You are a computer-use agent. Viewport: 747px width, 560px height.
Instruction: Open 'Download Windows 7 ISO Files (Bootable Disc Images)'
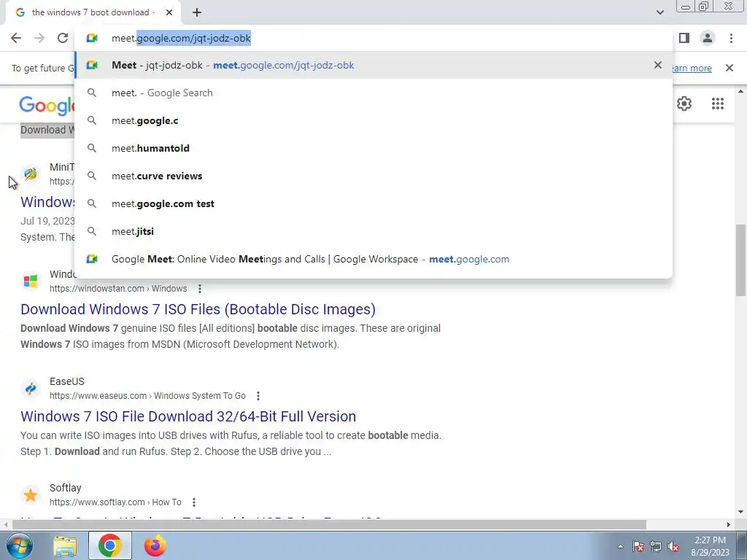(x=198, y=309)
